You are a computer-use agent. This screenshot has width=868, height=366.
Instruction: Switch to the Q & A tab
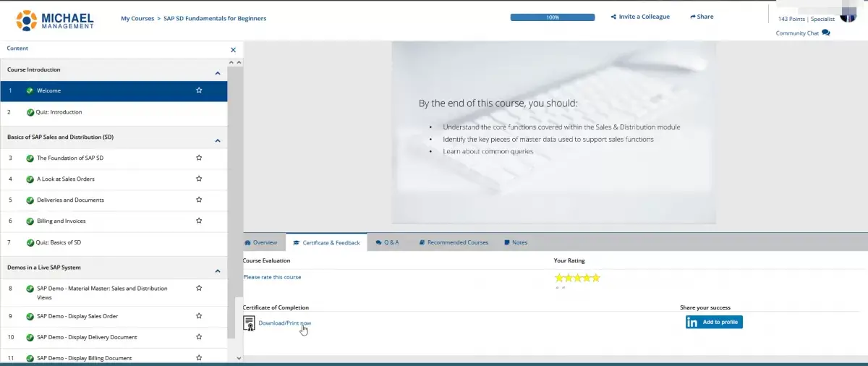tap(388, 242)
